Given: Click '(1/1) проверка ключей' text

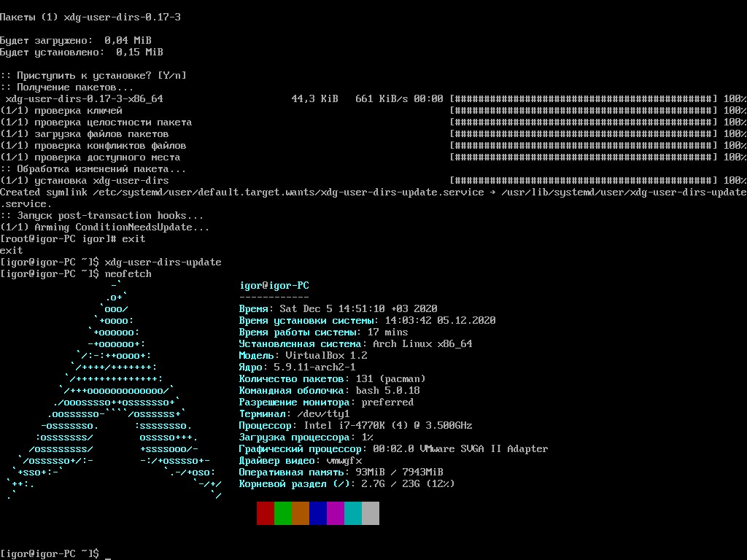Looking at the screenshot, I should (61, 111).
